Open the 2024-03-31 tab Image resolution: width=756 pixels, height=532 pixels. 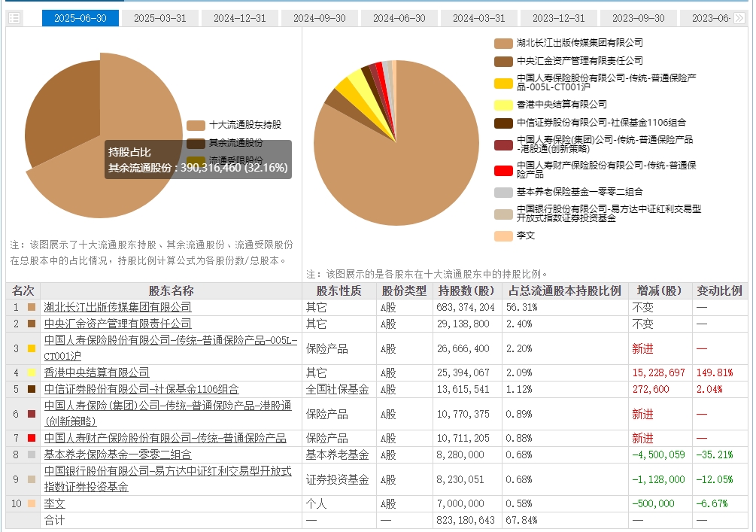click(x=478, y=18)
